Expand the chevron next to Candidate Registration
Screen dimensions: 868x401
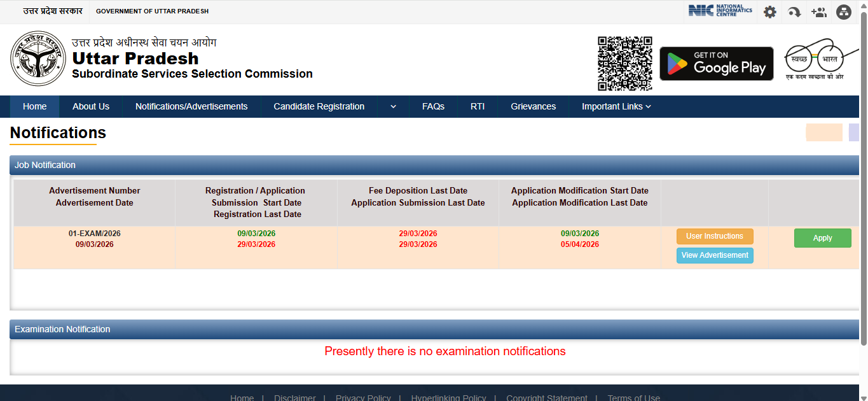point(393,107)
